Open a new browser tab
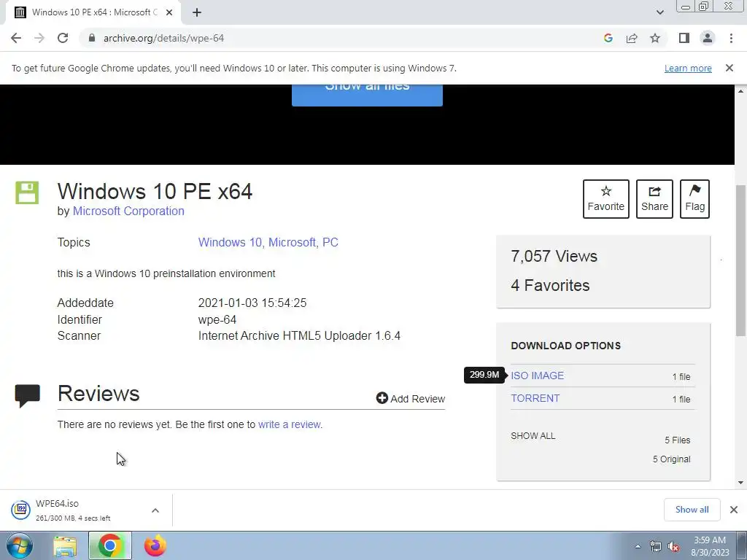This screenshot has width=747, height=560. coord(197,12)
